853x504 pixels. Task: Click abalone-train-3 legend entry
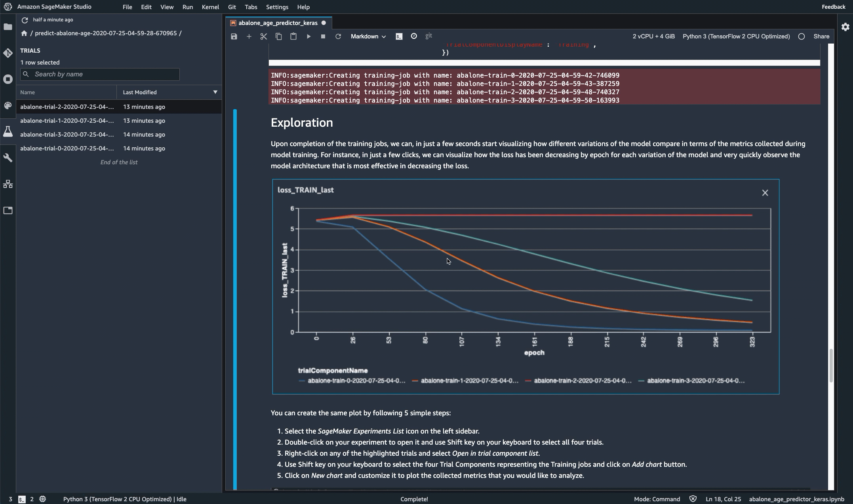pos(691,381)
